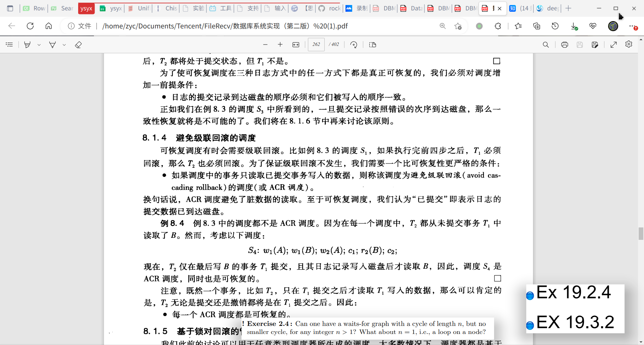
Task: Click the Ex 19.2.4 note text
Action: pyautogui.click(x=573, y=292)
